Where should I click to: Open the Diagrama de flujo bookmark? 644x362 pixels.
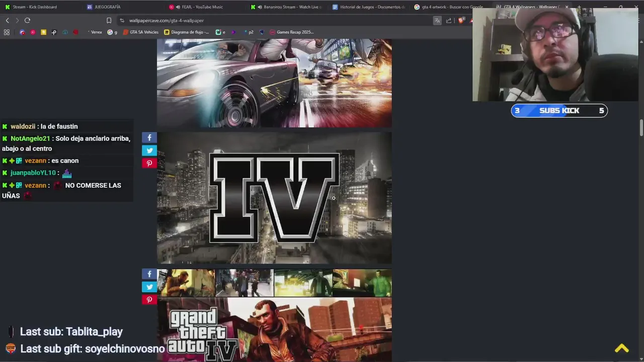[187, 32]
